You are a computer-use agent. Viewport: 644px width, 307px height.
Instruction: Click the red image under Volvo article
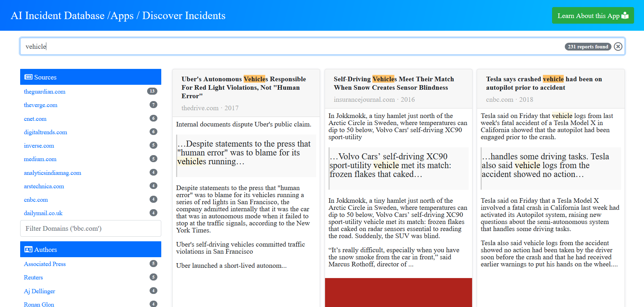(x=398, y=292)
